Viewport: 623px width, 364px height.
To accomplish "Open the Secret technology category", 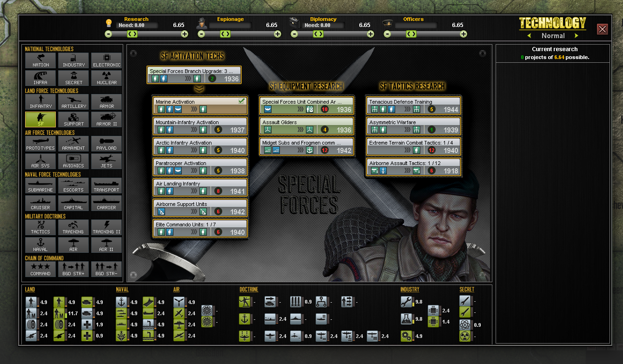I will pyautogui.click(x=73, y=78).
